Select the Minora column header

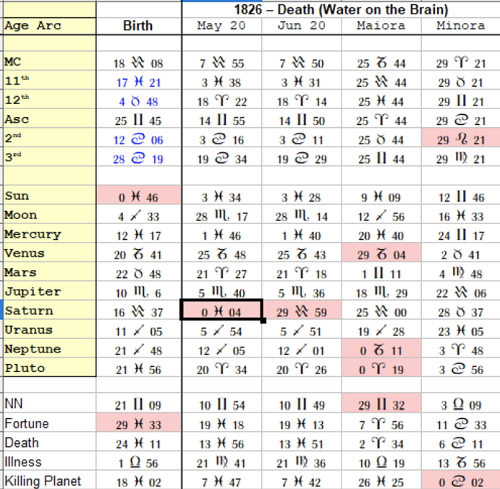tap(461, 26)
